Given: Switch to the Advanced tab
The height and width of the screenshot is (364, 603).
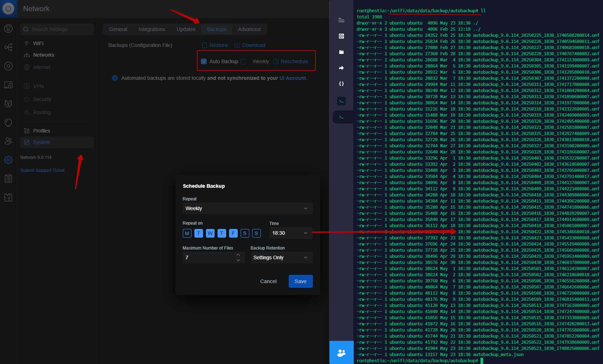Looking at the screenshot, I should tap(249, 29).
